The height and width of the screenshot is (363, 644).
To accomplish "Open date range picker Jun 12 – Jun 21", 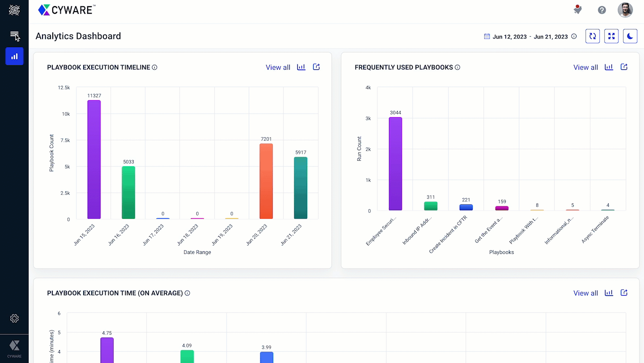I will click(526, 37).
